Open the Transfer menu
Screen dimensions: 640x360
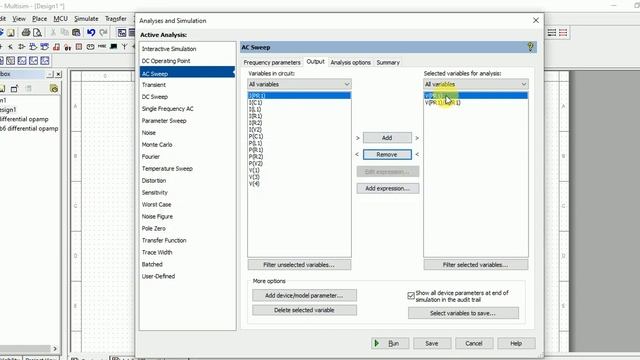coord(116,19)
